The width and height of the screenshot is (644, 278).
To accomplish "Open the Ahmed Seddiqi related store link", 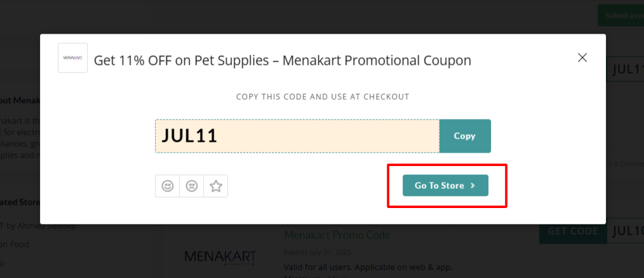I will coord(38,225).
